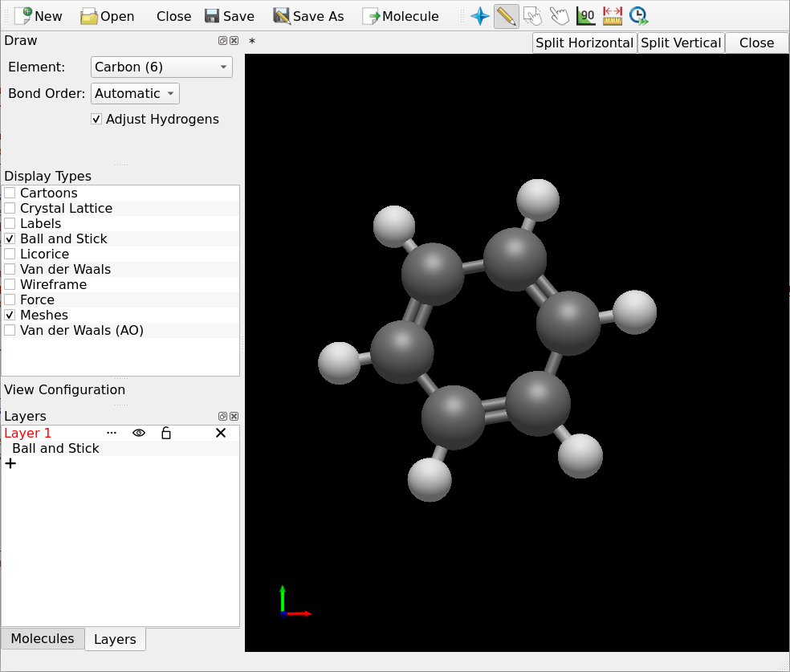
Task: Expand the View Configuration section
Action: (x=64, y=389)
